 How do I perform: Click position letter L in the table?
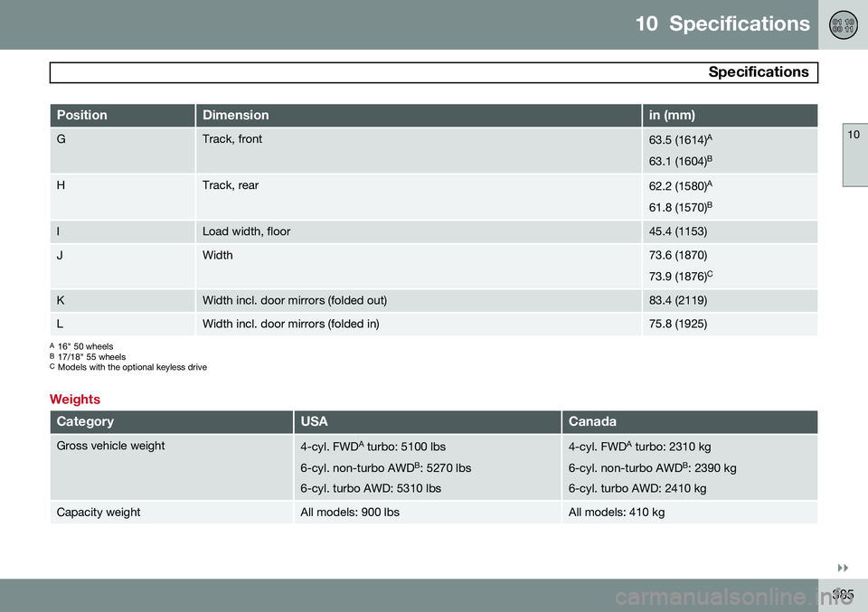[x=60, y=324]
